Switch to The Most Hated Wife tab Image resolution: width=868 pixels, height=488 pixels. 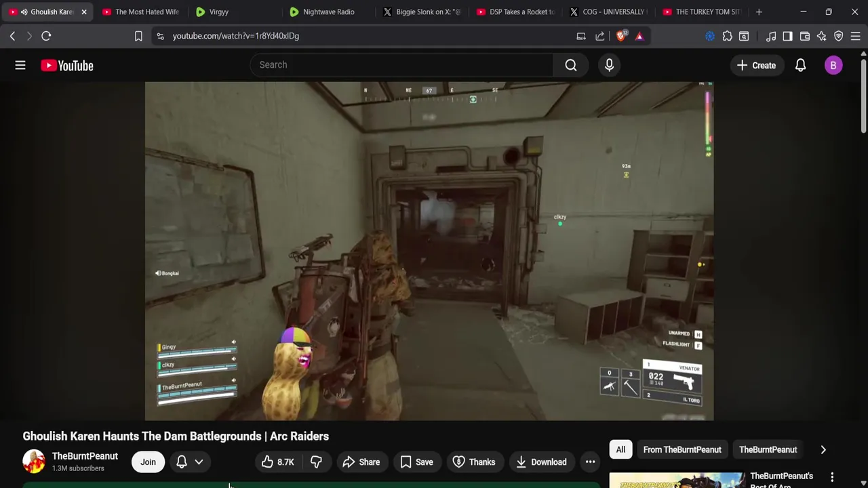point(141,12)
